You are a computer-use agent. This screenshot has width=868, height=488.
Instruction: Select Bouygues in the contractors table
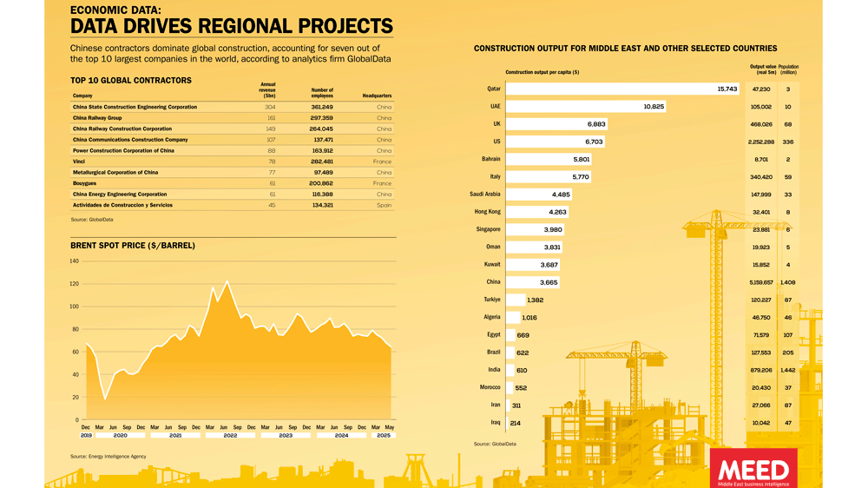click(84, 183)
